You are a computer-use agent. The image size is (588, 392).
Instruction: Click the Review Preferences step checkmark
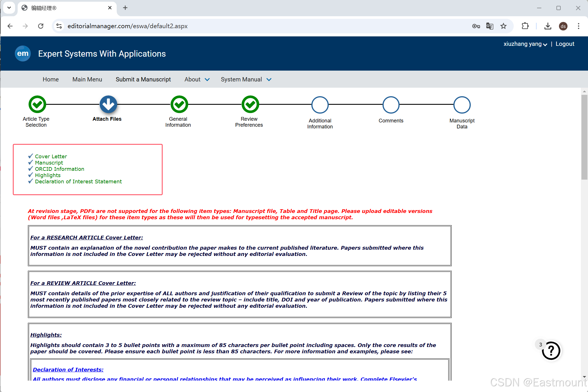tap(250, 104)
